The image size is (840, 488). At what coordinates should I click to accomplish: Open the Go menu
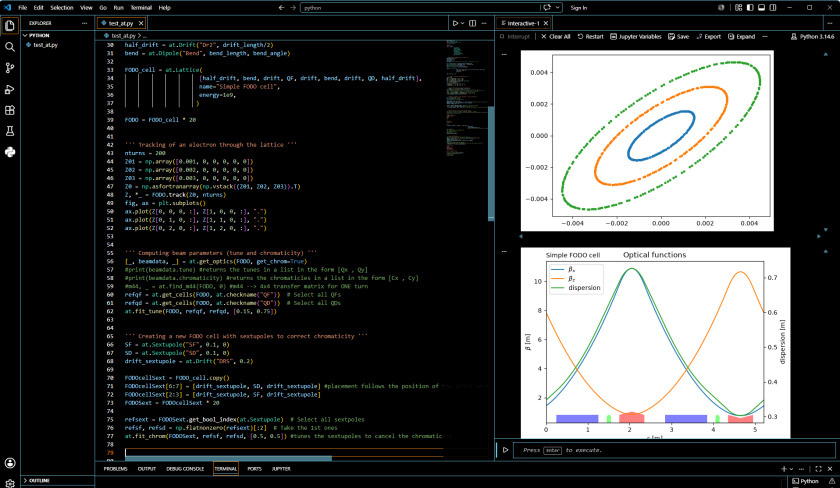[x=103, y=7]
